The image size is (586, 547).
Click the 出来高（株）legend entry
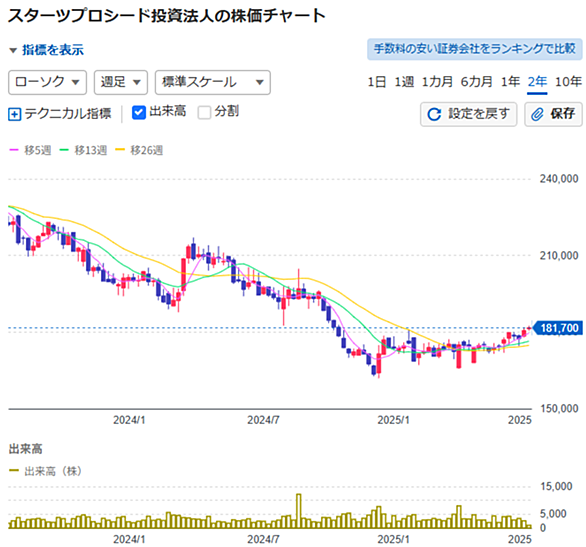pos(45,471)
